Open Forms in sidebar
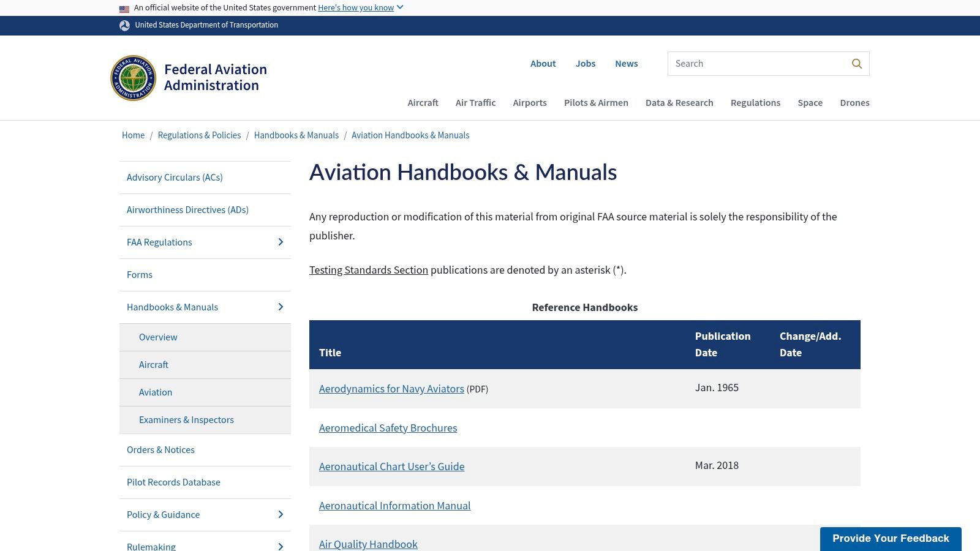 140,275
